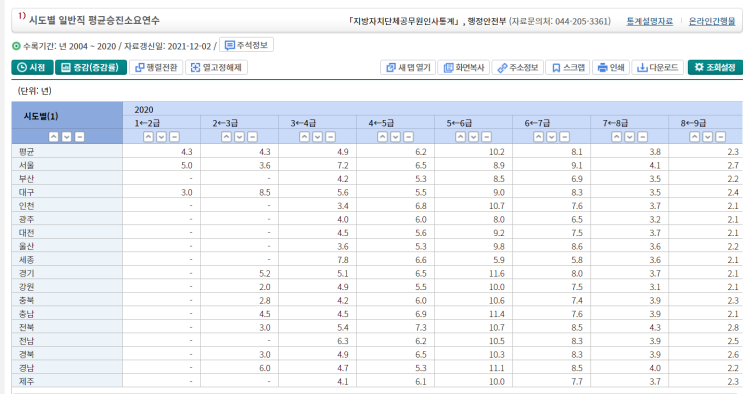Image resolution: width=743 pixels, height=394 pixels.
Task: Click 11.4 value in 충남 row
Action: 497,314
